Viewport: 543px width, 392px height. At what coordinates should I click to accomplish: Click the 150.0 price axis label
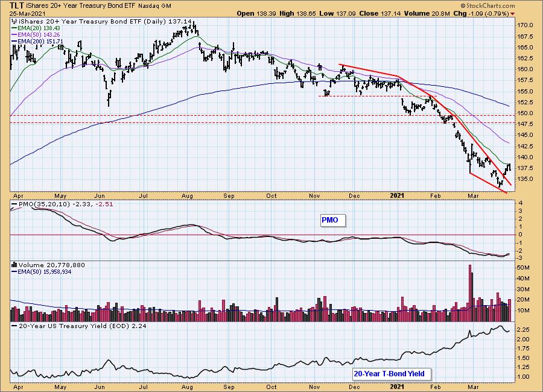525,113
